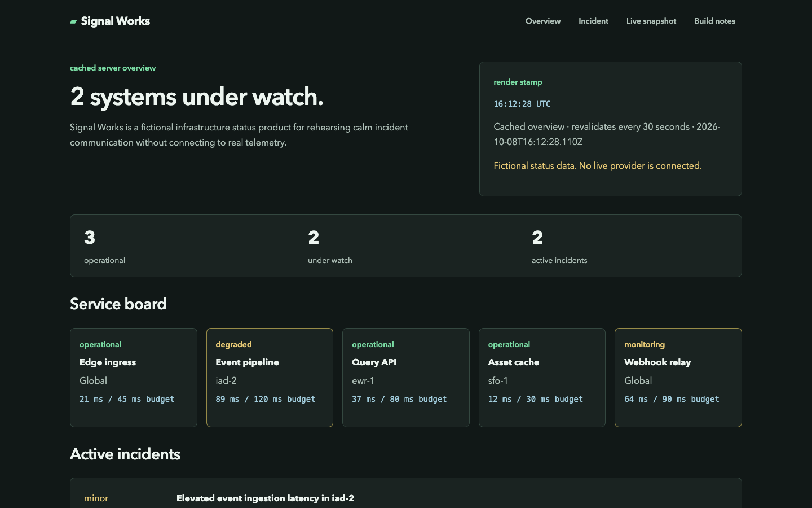This screenshot has width=812, height=508.
Task: Click the 'minor' severity label
Action: [96, 498]
